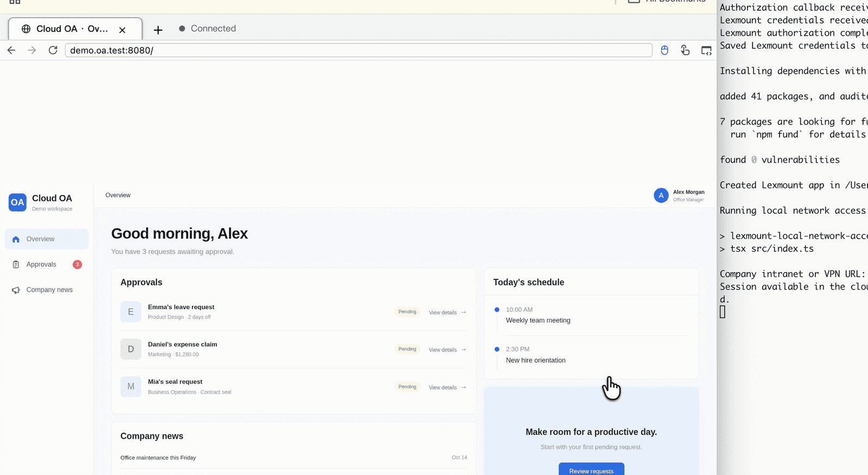
Task: Click the Connected status indicator
Action: [x=208, y=29]
